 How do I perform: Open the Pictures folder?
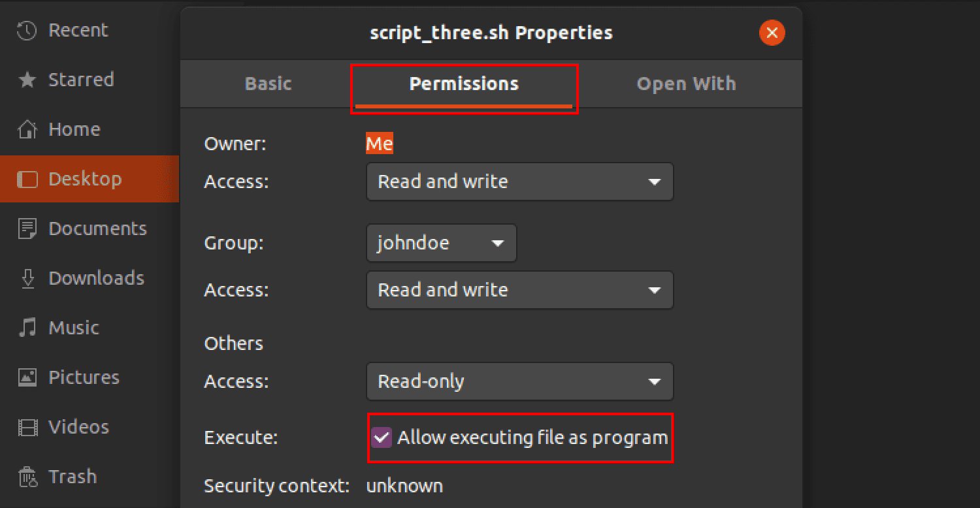[x=84, y=377]
